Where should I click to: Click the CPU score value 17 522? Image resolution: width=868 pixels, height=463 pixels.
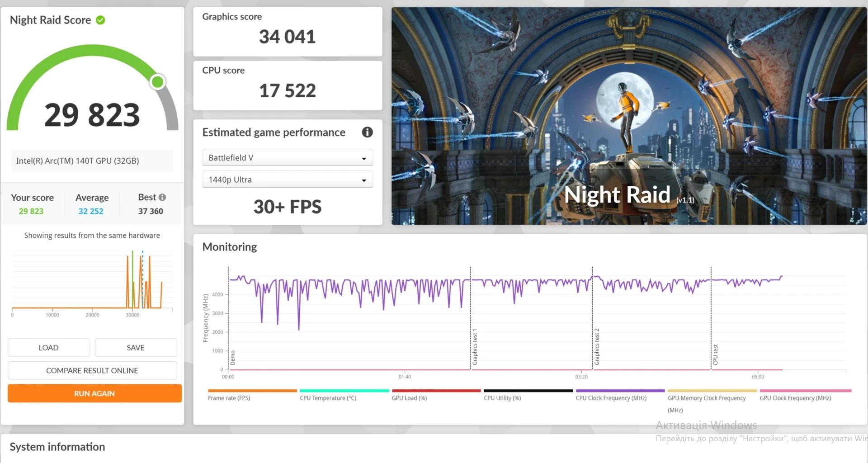pos(287,90)
